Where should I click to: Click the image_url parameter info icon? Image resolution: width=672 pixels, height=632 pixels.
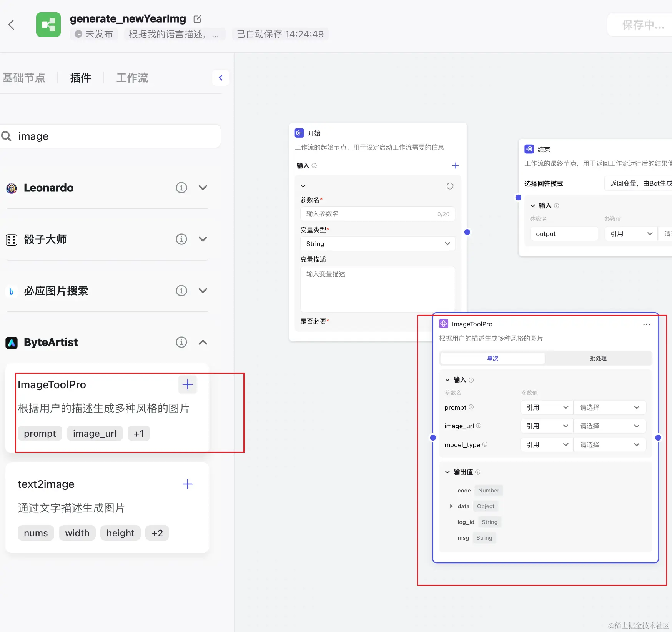tap(479, 426)
